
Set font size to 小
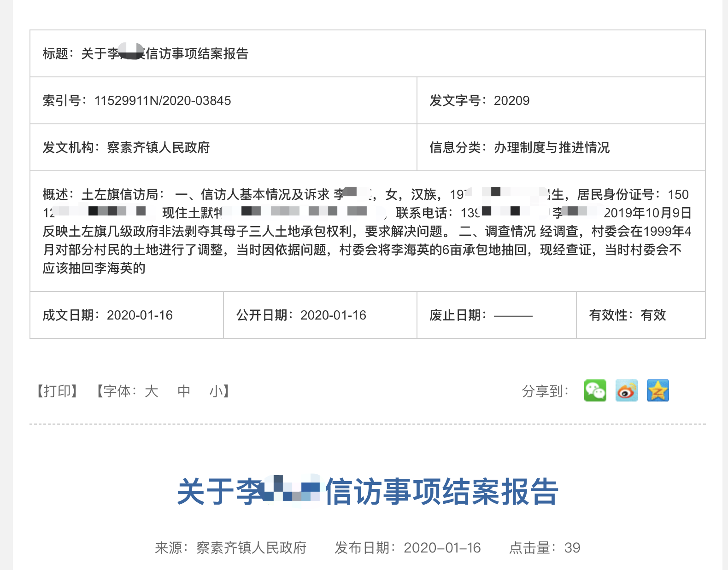(x=217, y=391)
